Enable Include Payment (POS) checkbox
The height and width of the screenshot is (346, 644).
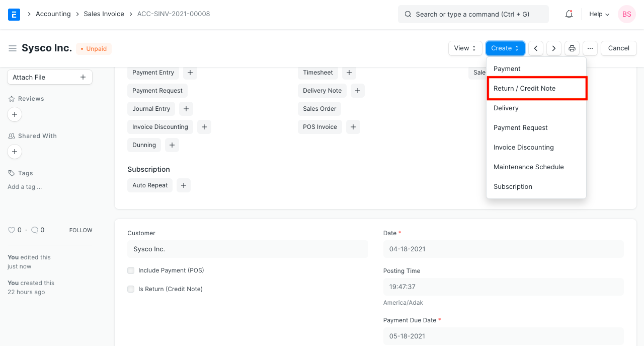click(131, 270)
